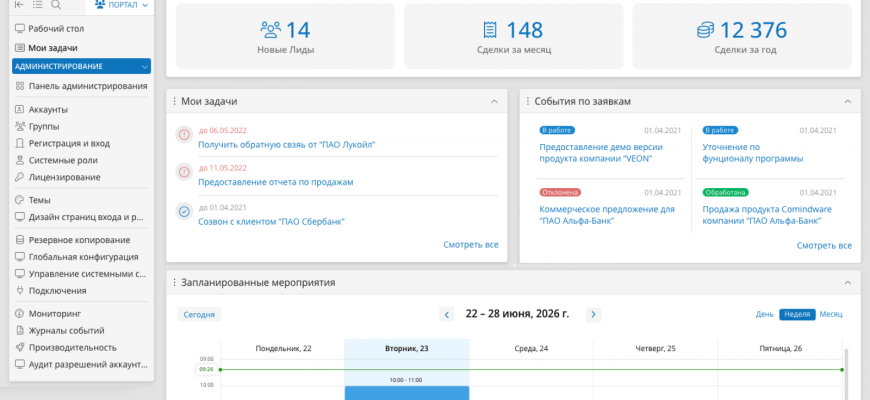Go to next week in the calendar
Image resolution: width=870 pixels, height=400 pixels.
593,314
